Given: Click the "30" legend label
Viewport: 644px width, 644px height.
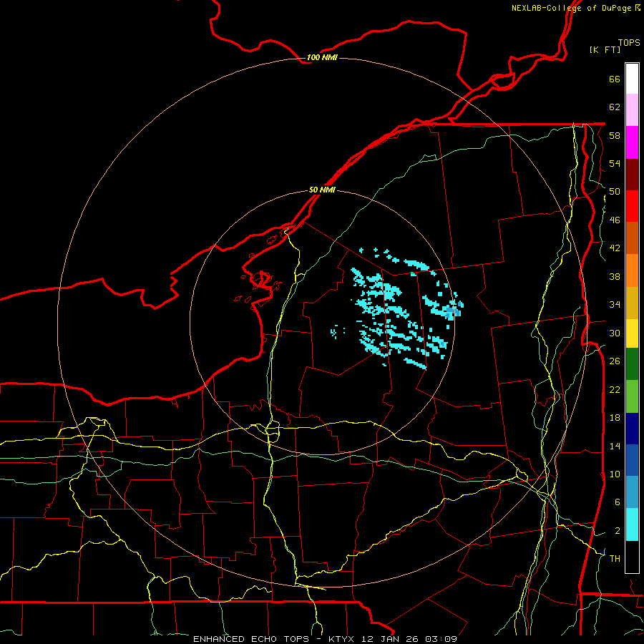Looking at the screenshot, I should [615, 333].
